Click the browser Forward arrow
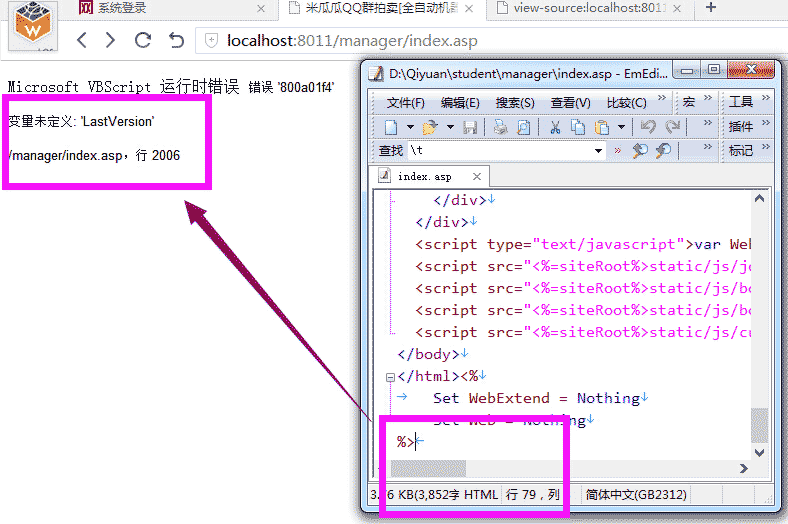Viewport: 788px width, 524px height. pos(110,40)
